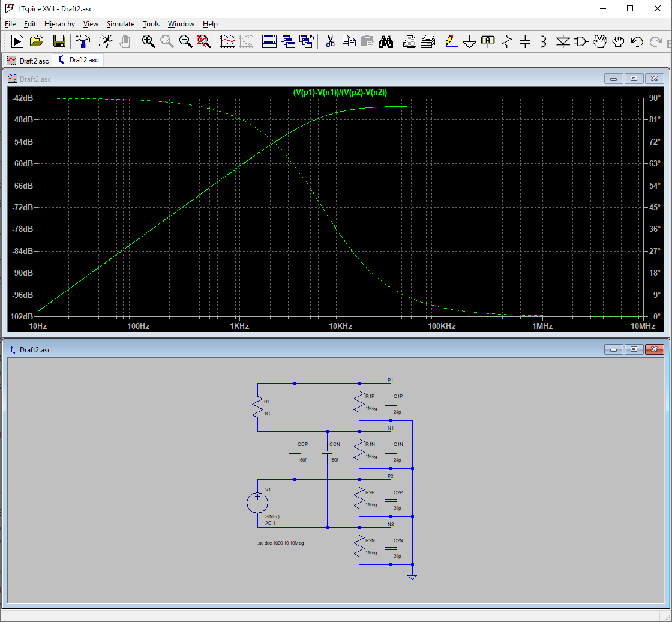
Task: Click the V1 voltage source symbol
Action: click(258, 503)
